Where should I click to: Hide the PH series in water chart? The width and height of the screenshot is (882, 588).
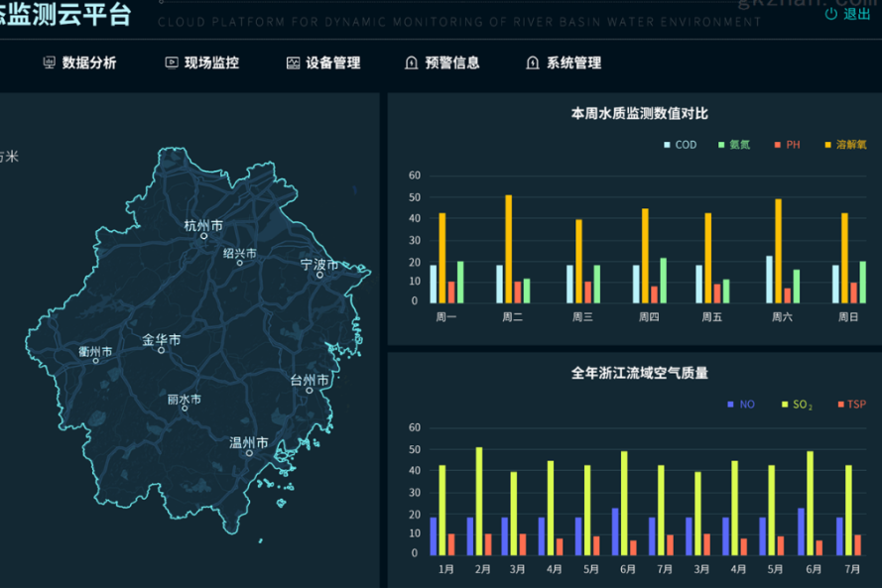779,145
